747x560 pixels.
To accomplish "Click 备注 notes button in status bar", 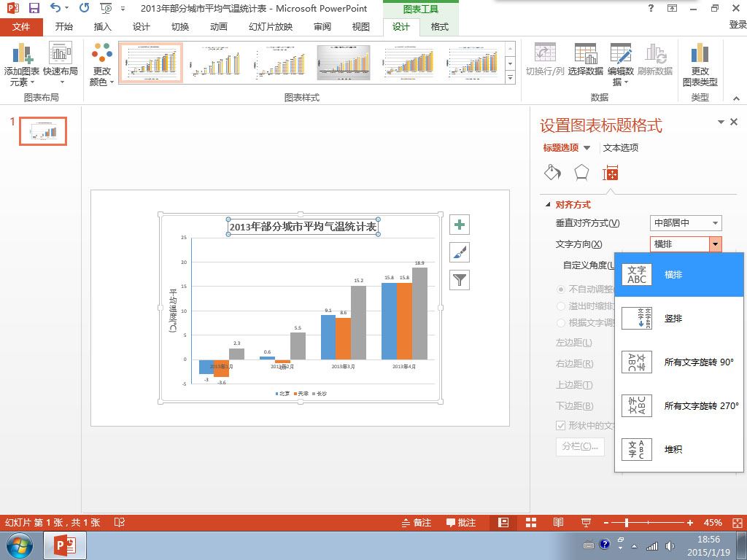I will tap(416, 523).
